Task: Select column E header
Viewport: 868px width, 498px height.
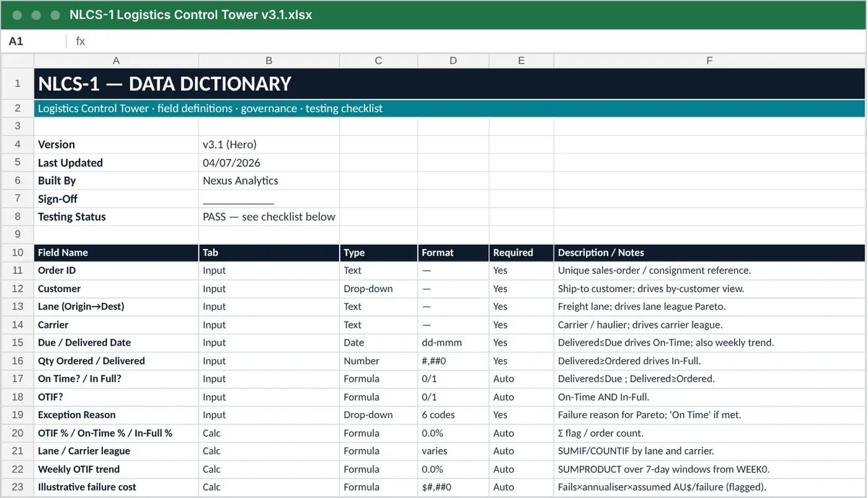Action: click(x=521, y=61)
